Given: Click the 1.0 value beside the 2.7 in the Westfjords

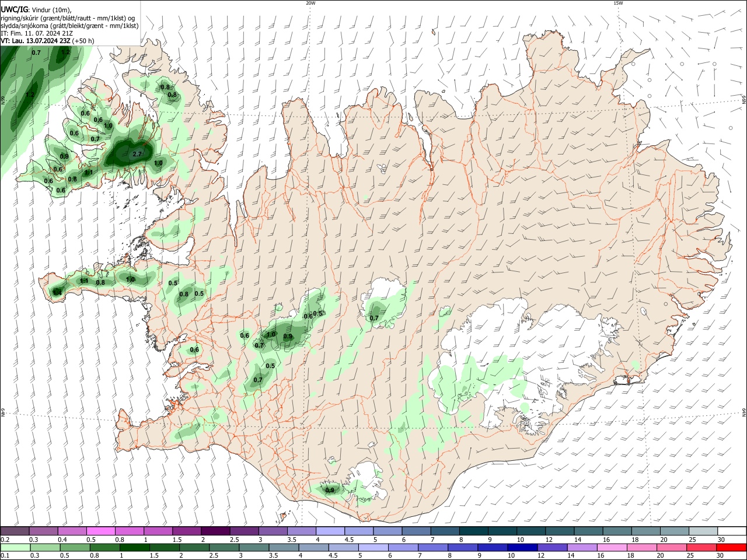Looking at the screenshot, I should coord(158,163).
